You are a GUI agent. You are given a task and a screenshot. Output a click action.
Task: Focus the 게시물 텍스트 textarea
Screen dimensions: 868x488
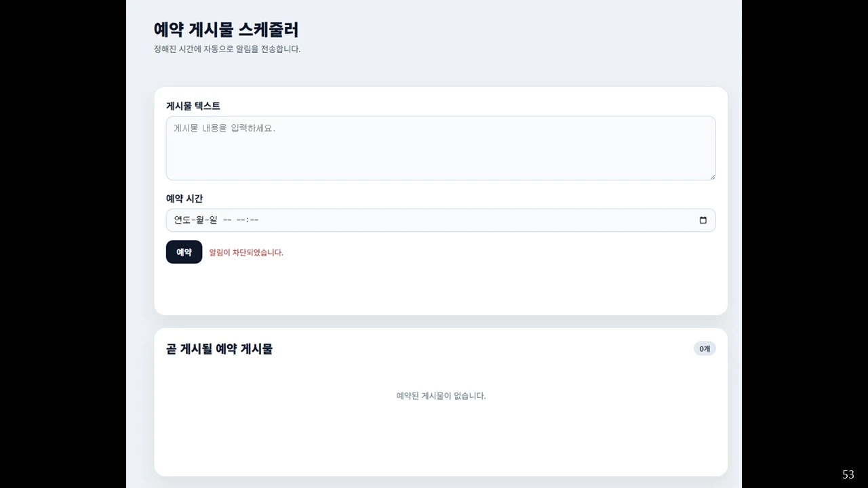click(x=441, y=148)
